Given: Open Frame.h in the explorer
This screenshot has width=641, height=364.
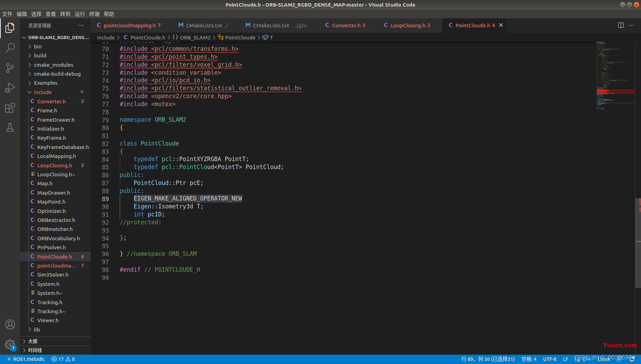Looking at the screenshot, I should coord(55,111).
